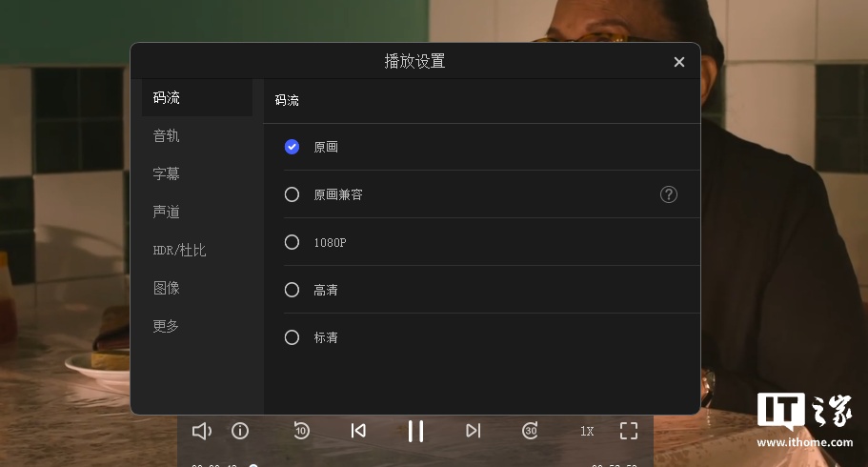Select the 原画 stream quality option
Image resolution: width=868 pixels, height=467 pixels.
(x=293, y=147)
